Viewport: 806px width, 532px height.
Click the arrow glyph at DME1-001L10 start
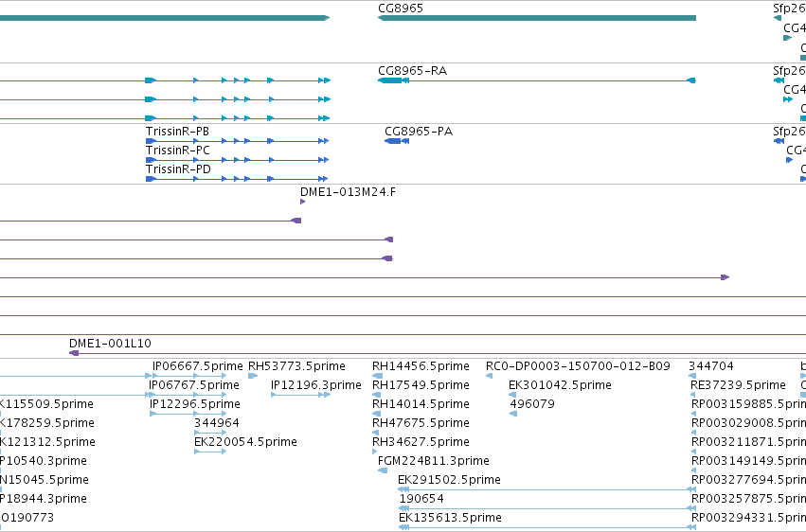point(74,353)
